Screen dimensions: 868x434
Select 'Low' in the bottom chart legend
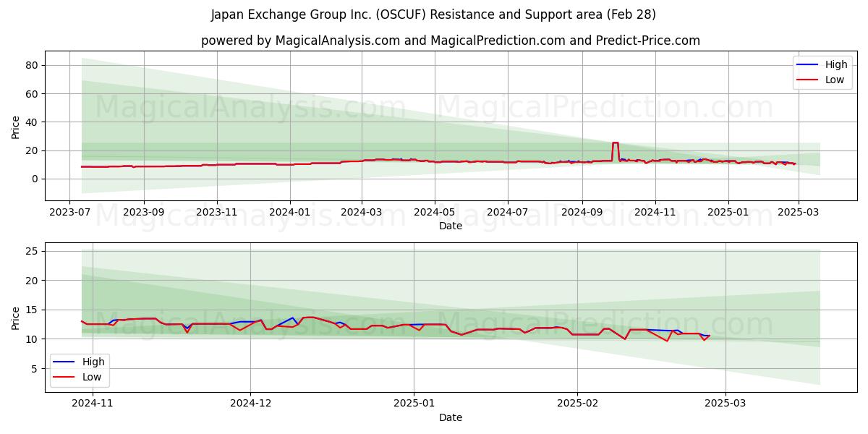click(x=92, y=377)
